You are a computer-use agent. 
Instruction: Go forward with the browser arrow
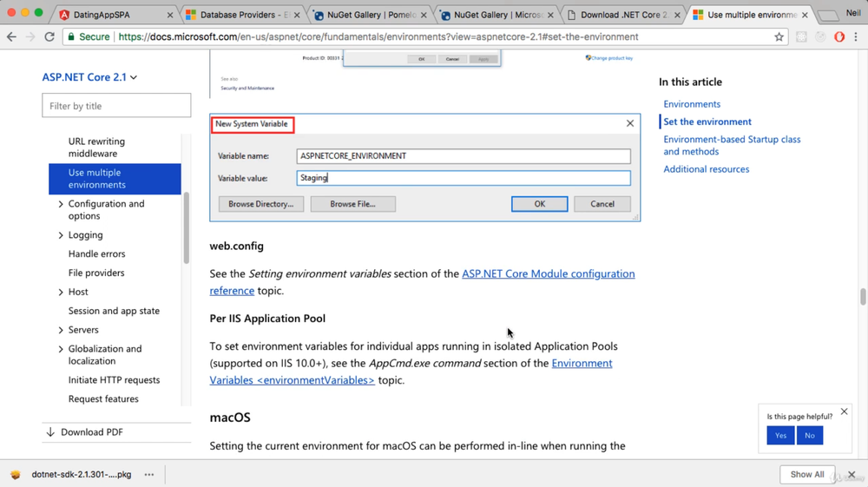30,37
